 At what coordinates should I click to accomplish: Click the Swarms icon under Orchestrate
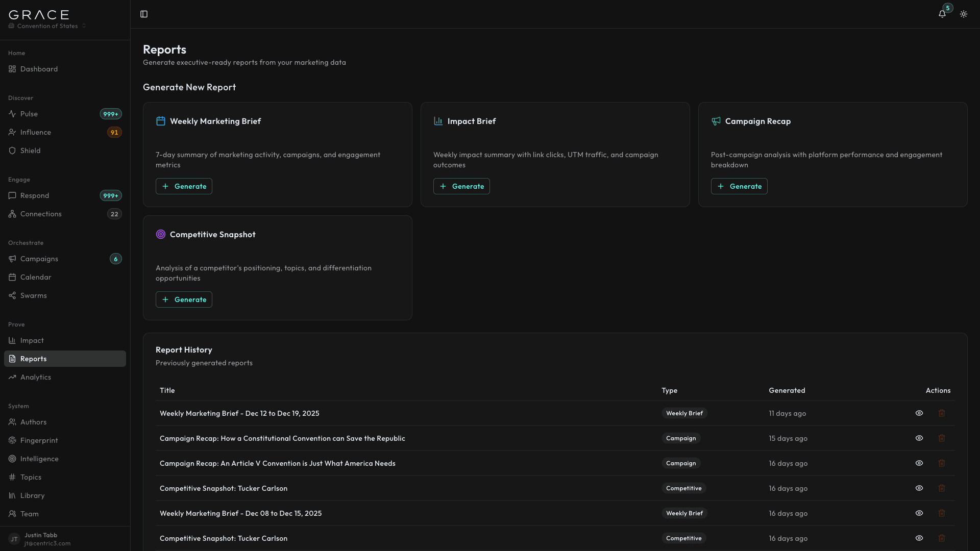13,295
